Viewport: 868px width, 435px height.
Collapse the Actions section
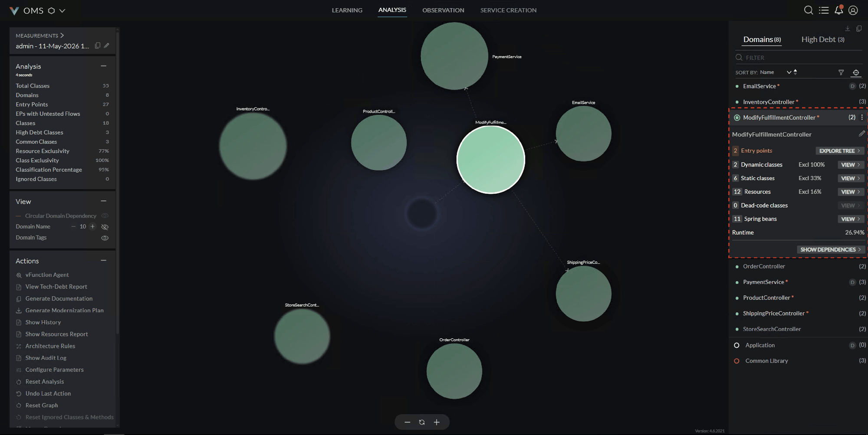pyautogui.click(x=104, y=261)
